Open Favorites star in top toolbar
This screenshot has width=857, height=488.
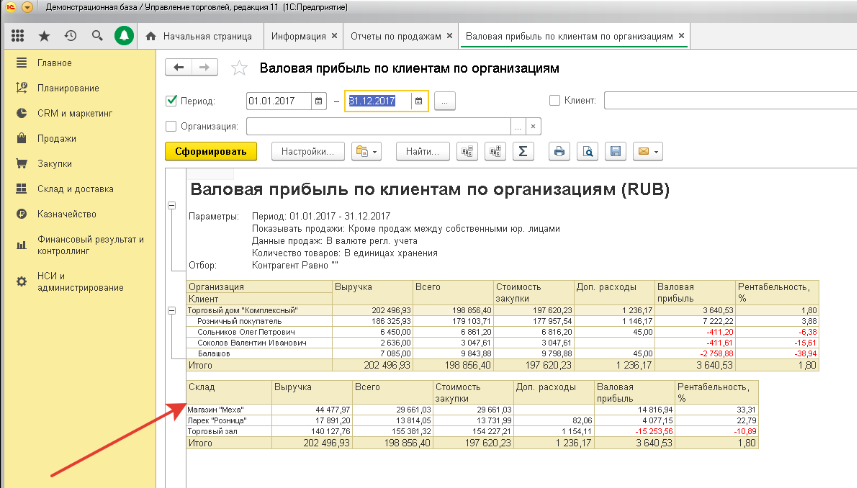44,36
